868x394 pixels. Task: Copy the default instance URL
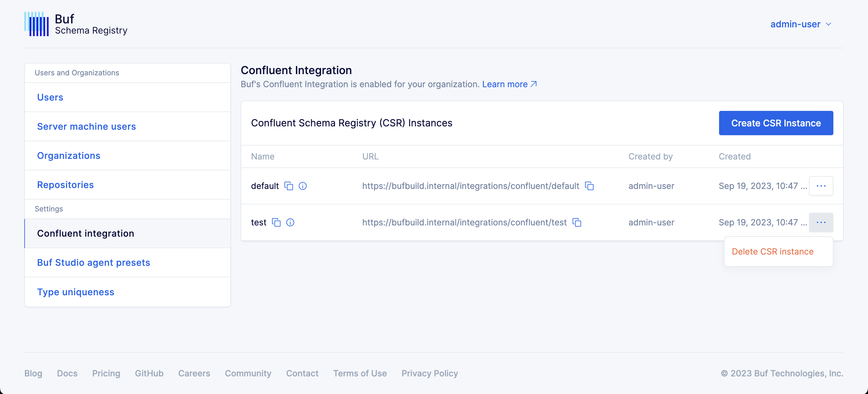click(x=589, y=186)
